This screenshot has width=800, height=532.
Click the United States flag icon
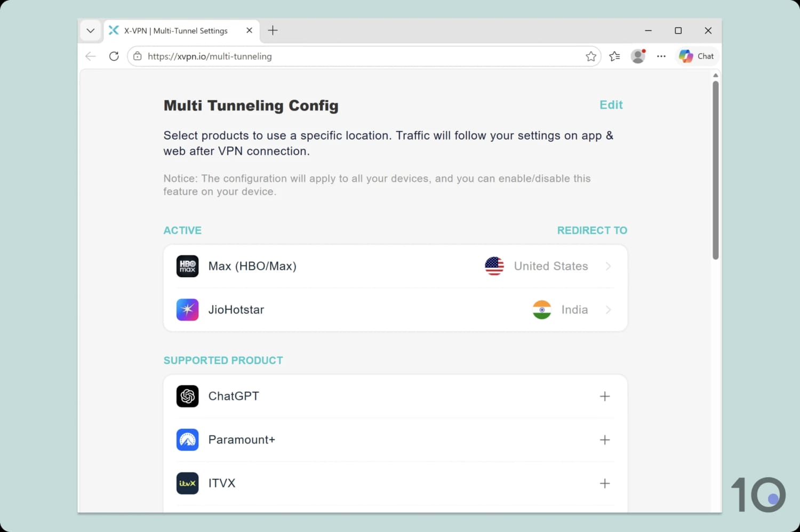pyautogui.click(x=494, y=266)
